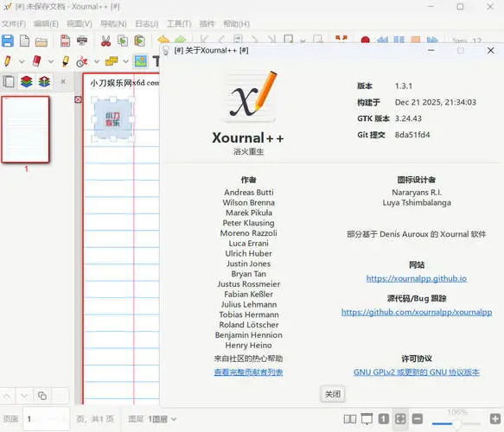Click the 查看完整贡献者列表 link
This screenshot has width=504, height=432.
248,372
